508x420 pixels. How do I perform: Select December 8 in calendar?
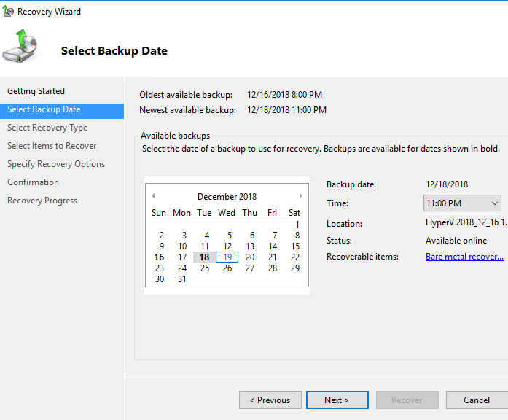[297, 236]
